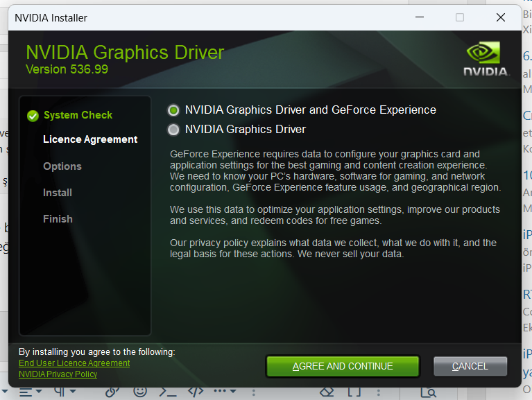532x400 pixels.
Task: Click the 'Version 536.99' text
Action: tap(67, 69)
